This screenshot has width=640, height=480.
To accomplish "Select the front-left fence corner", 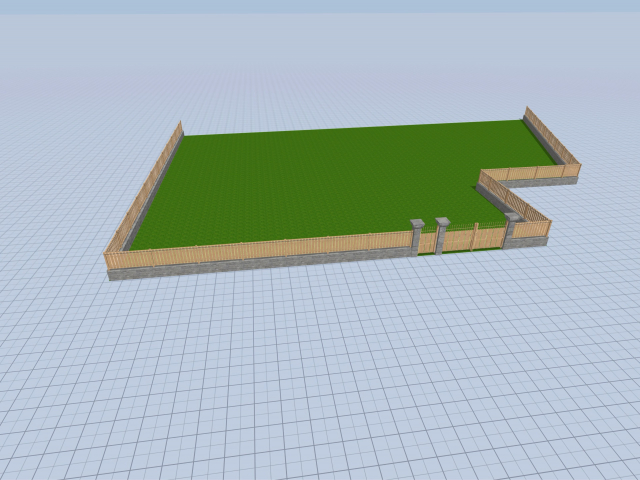I will click(109, 262).
